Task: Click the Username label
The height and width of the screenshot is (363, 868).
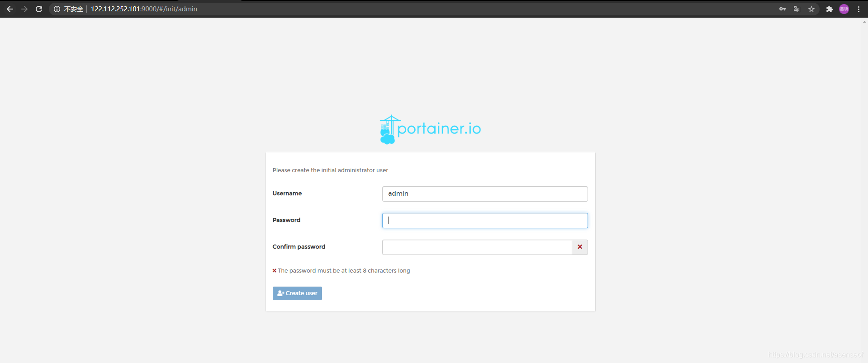Action: click(287, 193)
